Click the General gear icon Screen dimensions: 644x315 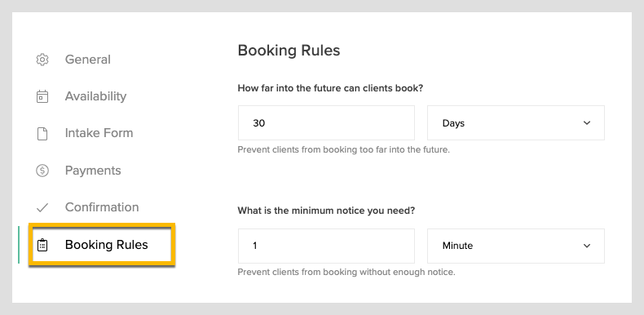pyautogui.click(x=42, y=60)
